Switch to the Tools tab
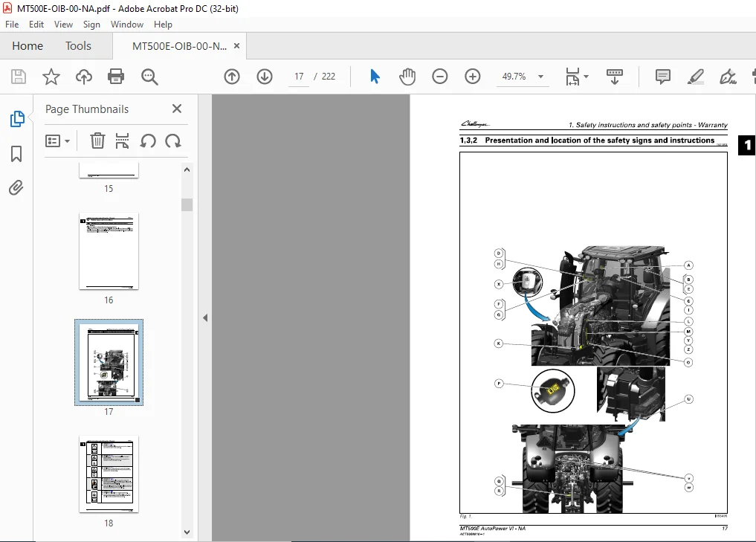The image size is (756, 542). (78, 46)
